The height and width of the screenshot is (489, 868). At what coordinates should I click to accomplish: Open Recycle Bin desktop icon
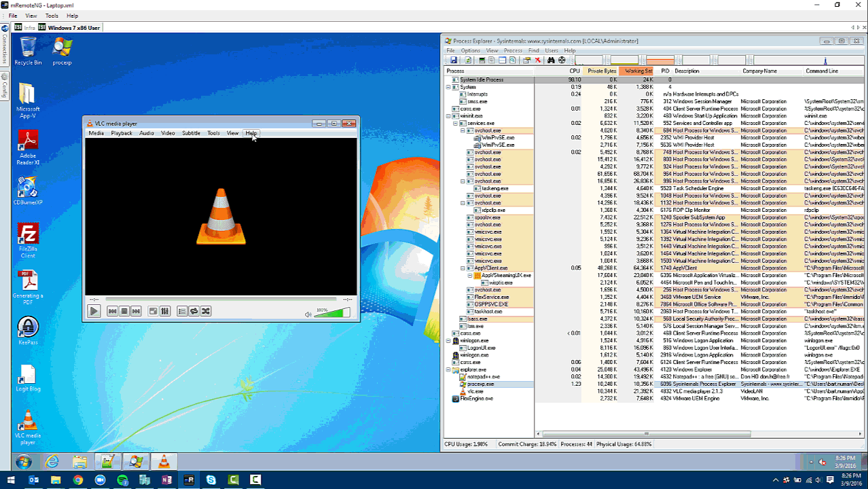[28, 52]
